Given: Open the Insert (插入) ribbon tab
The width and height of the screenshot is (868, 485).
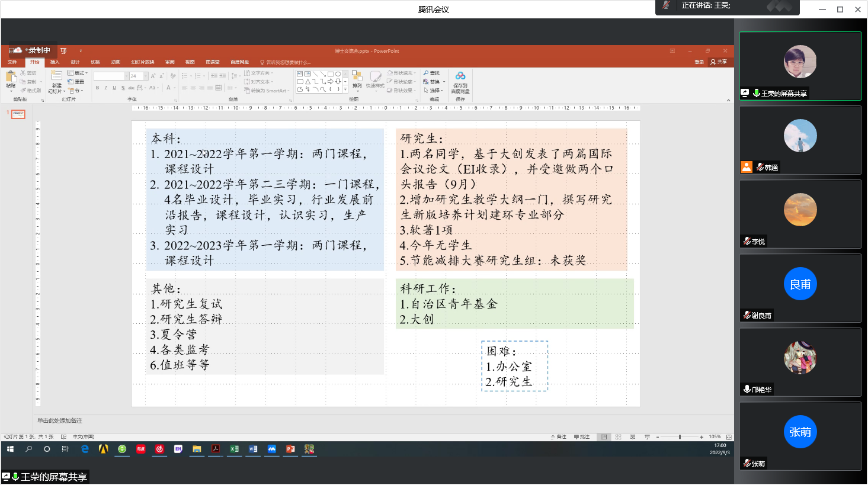Looking at the screenshot, I should pos(55,62).
